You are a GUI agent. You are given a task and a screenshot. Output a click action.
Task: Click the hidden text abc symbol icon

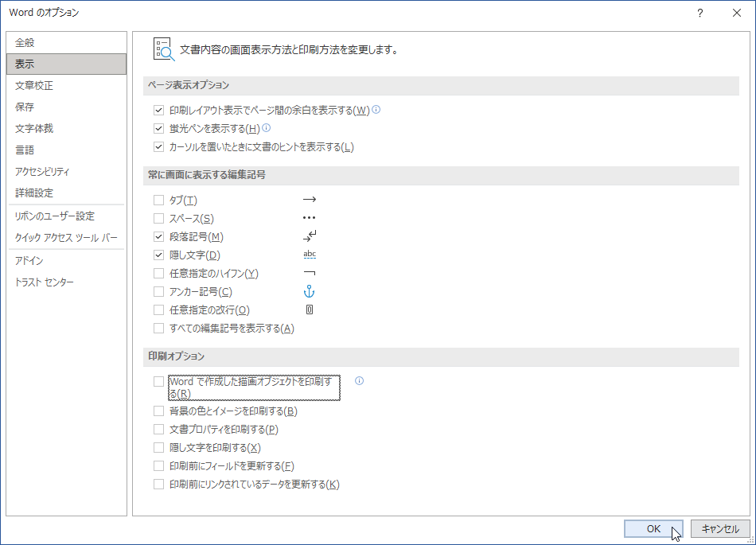pos(310,255)
